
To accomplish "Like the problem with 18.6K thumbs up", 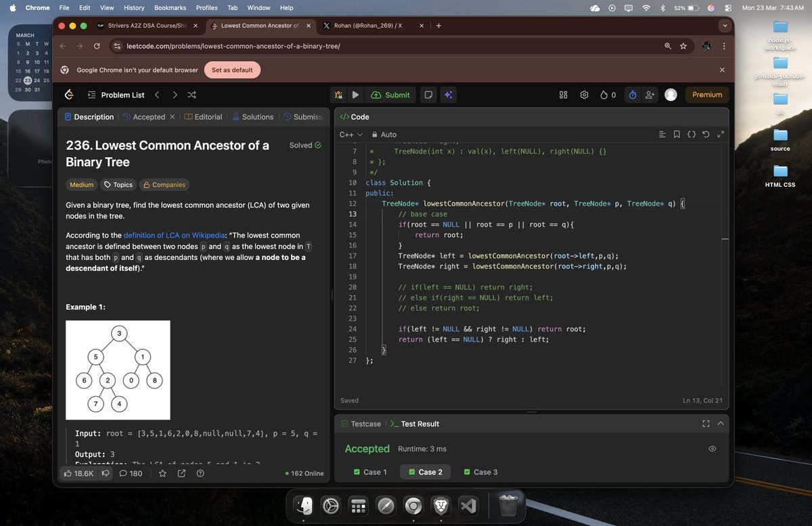I will coord(79,473).
